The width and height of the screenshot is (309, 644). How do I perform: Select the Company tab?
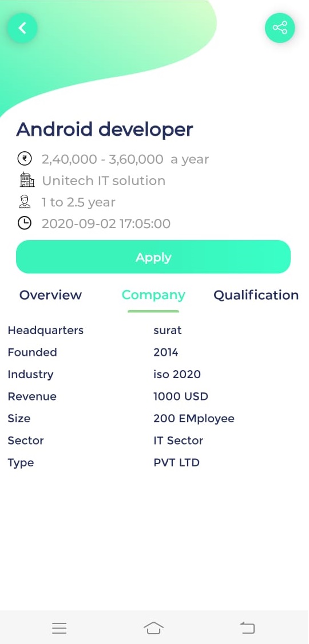(153, 295)
